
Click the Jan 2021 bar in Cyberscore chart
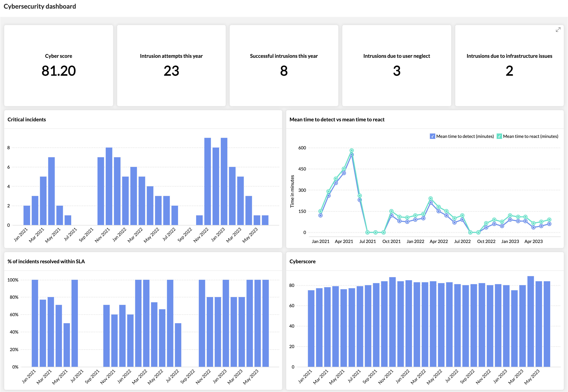point(311,329)
